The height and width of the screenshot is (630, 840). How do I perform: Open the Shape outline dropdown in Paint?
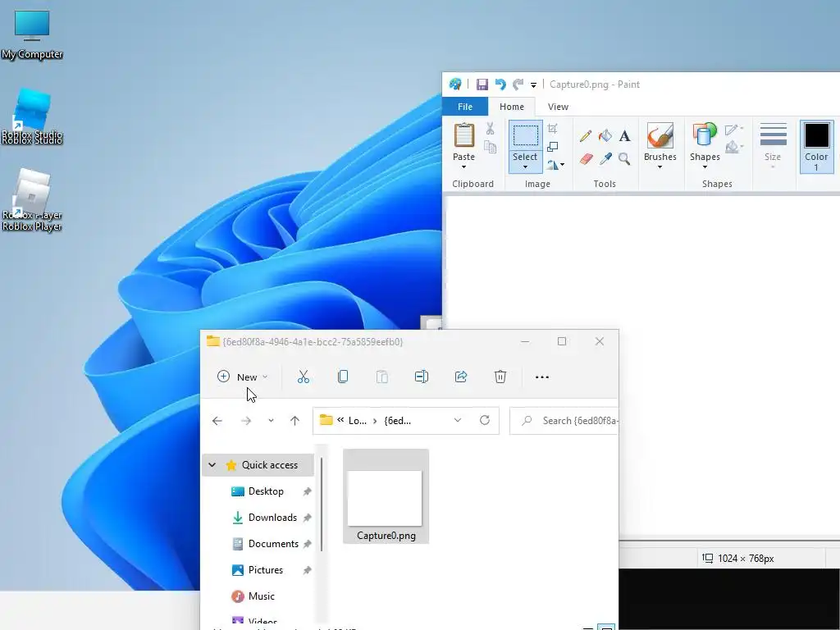click(734, 129)
